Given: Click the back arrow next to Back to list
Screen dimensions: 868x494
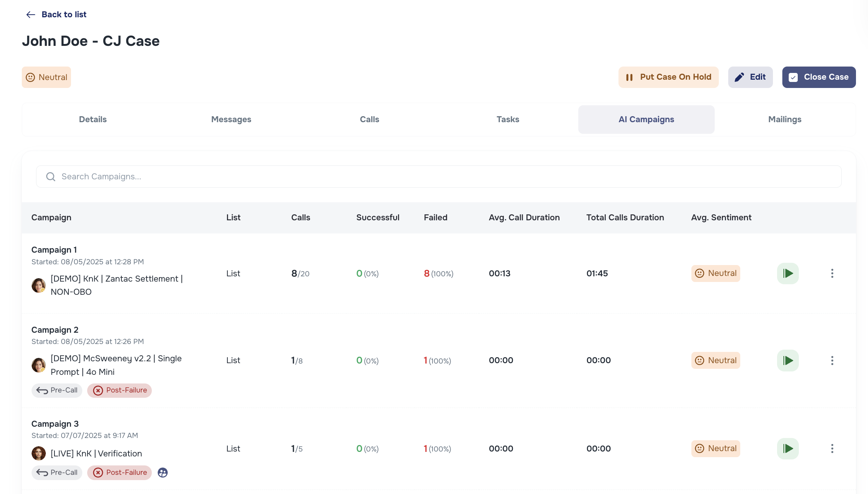Looking at the screenshot, I should 30,14.
